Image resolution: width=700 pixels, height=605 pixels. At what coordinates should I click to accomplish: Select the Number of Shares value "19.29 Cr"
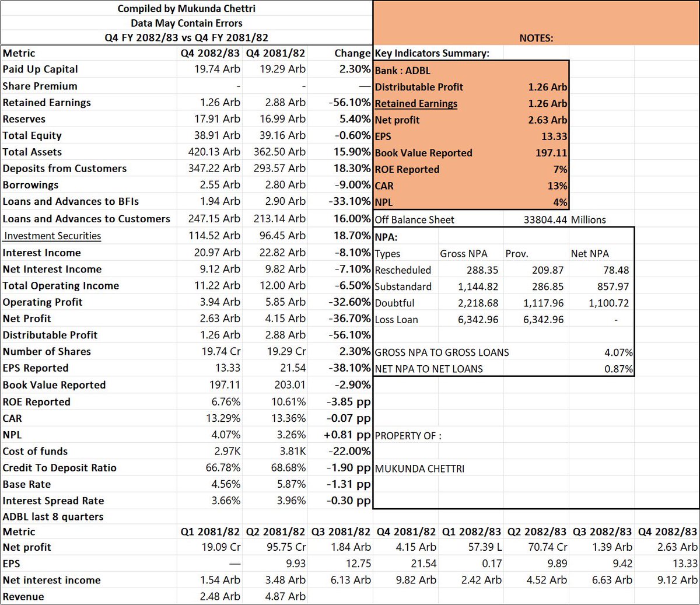pos(286,351)
